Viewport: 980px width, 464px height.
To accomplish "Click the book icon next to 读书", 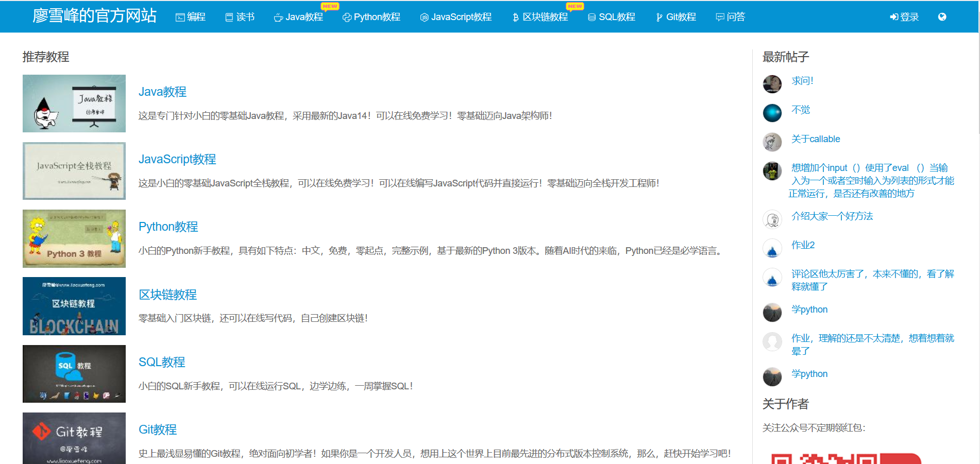I will click(228, 17).
